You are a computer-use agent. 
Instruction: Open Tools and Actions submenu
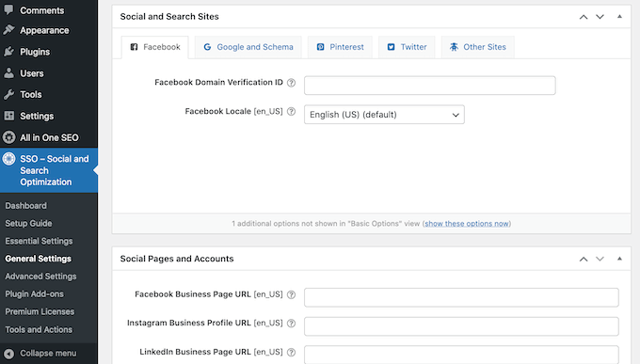(x=39, y=329)
